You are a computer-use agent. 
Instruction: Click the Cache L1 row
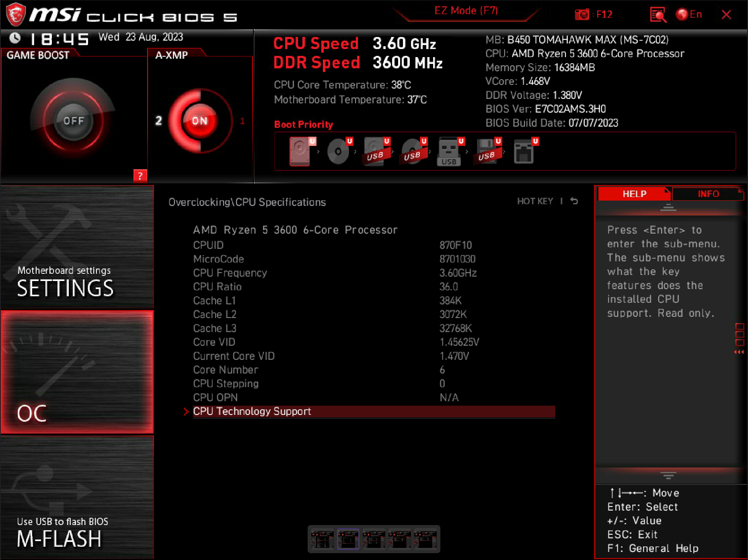pos(374,301)
